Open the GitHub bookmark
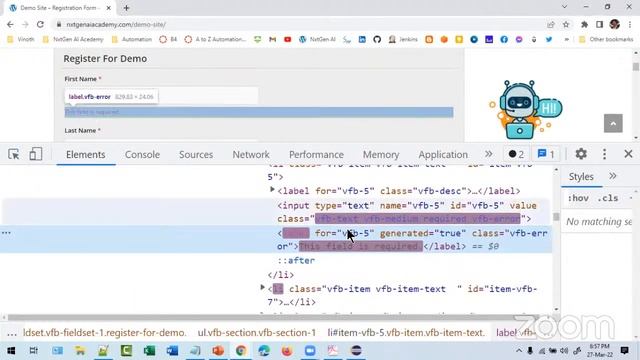 tap(377, 39)
